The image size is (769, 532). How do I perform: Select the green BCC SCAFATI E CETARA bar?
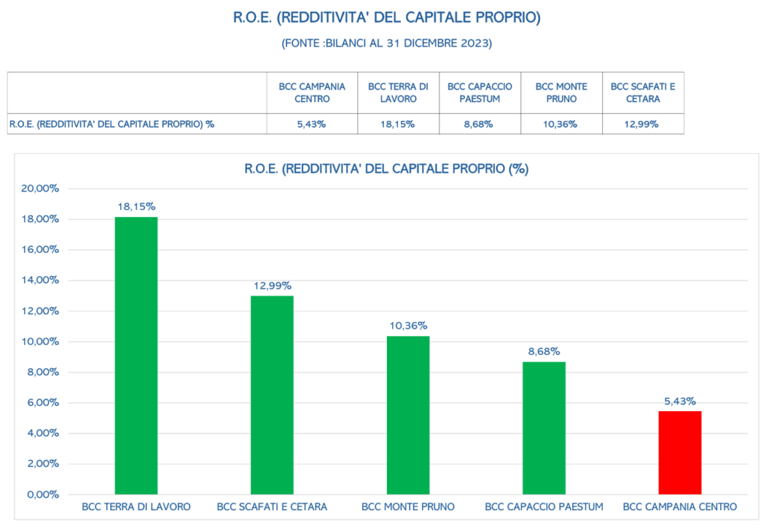(272, 395)
